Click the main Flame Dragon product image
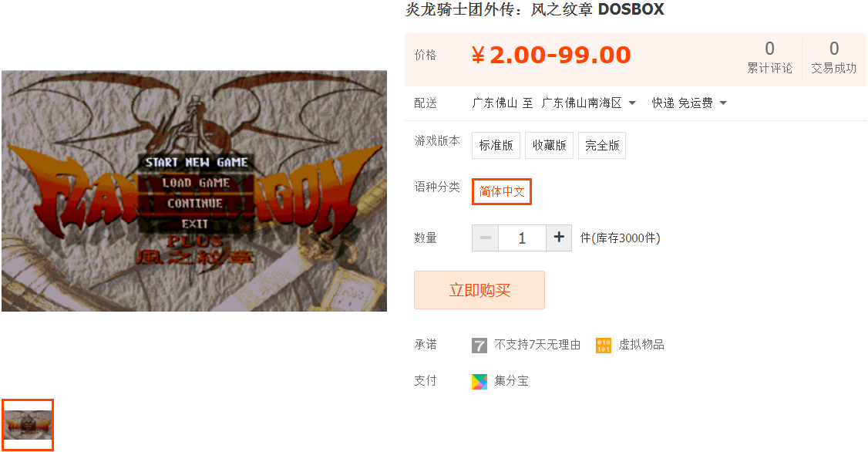 (x=194, y=191)
